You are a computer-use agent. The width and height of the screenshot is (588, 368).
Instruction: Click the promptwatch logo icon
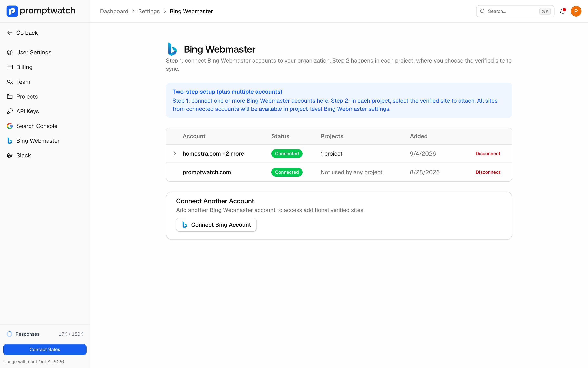12,11
